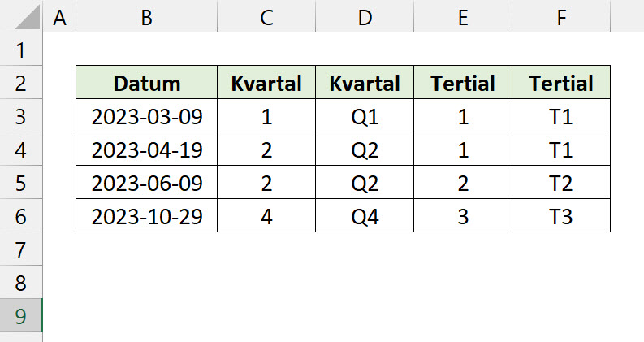Click cell containing 2023-04-19

[146, 150]
